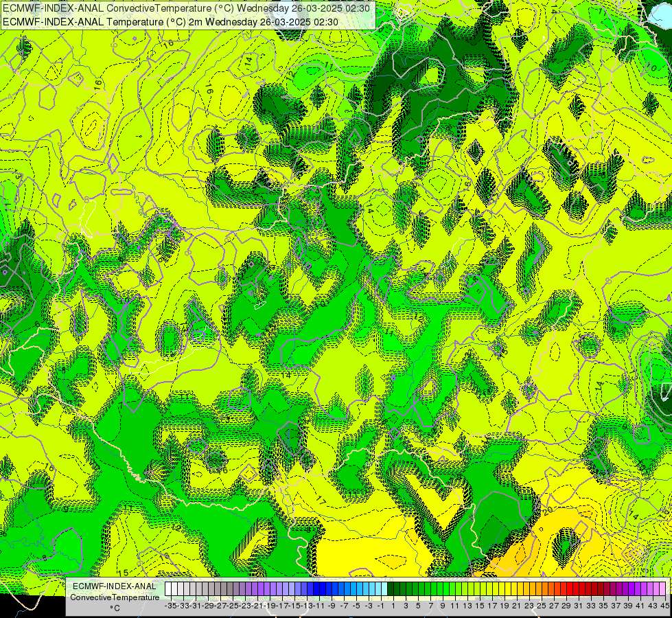Click the pink 45 degree legend swatch

pos(662,589)
